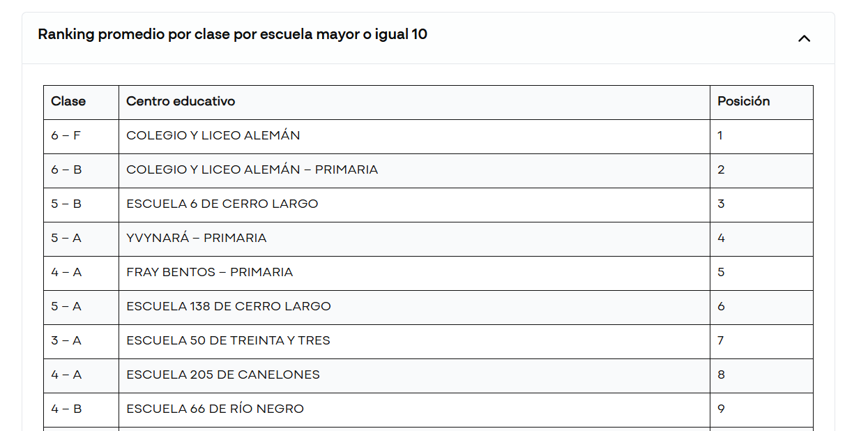The image size is (868, 431).
Task: Click the position '7' cell
Action: tap(721, 340)
